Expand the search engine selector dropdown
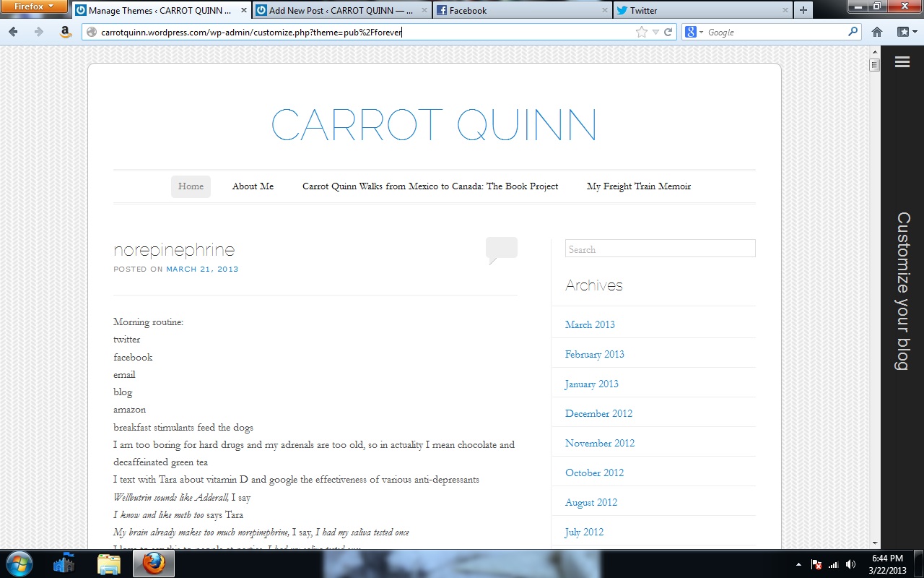 [x=694, y=32]
